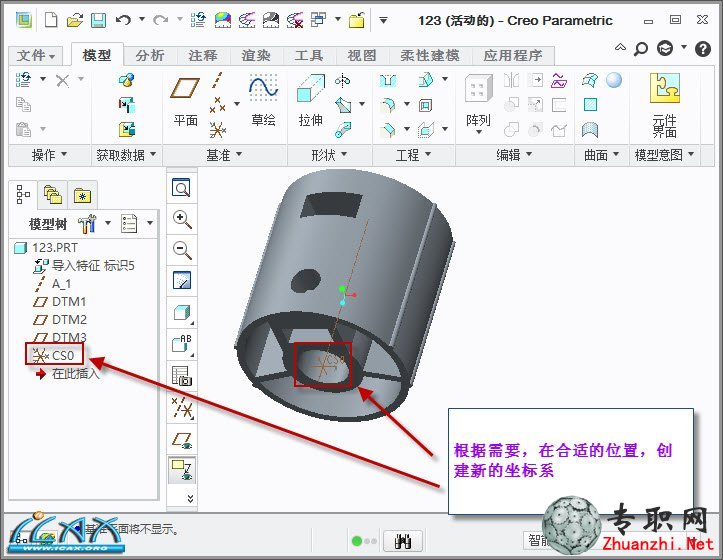Click the Mirror icon in Editing group
Image resolution: width=723 pixels, height=560 pixels.
coord(511,80)
